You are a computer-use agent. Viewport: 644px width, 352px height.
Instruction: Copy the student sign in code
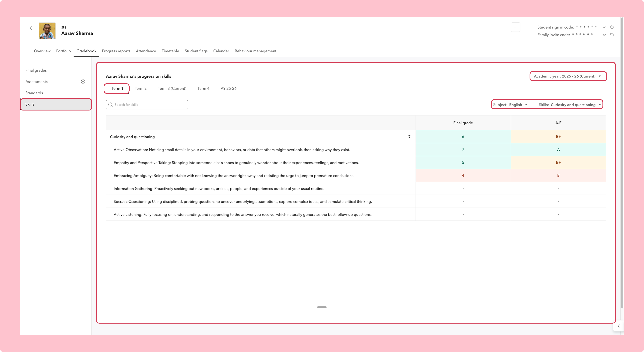612,27
